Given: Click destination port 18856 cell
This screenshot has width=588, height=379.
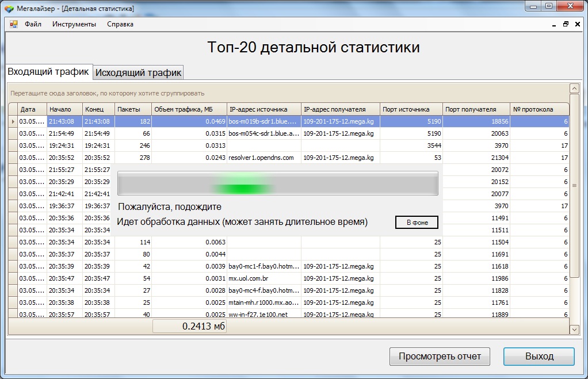Looking at the screenshot, I should [476, 121].
